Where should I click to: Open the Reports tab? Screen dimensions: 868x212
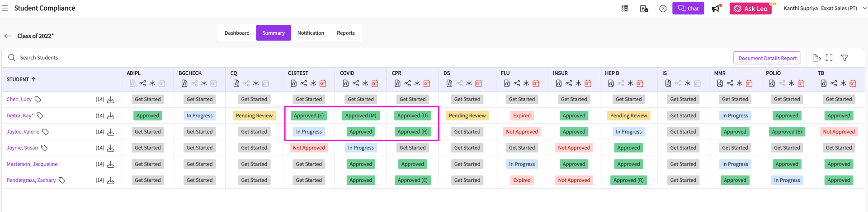tap(345, 33)
